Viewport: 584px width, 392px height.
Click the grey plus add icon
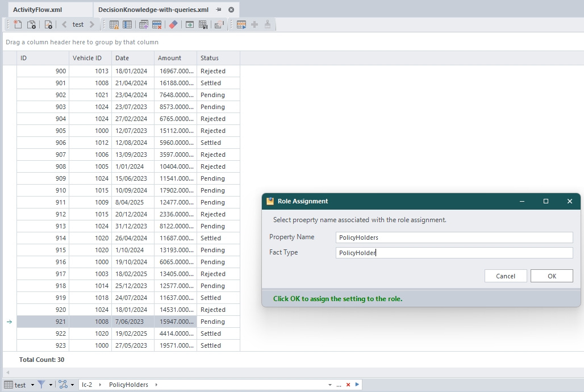click(255, 24)
